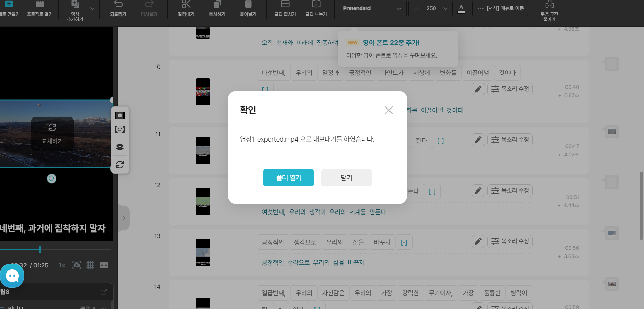Screen dimensions: 644x309
Task: Click the refresh icon in the side toolbar
Action: [120, 165]
